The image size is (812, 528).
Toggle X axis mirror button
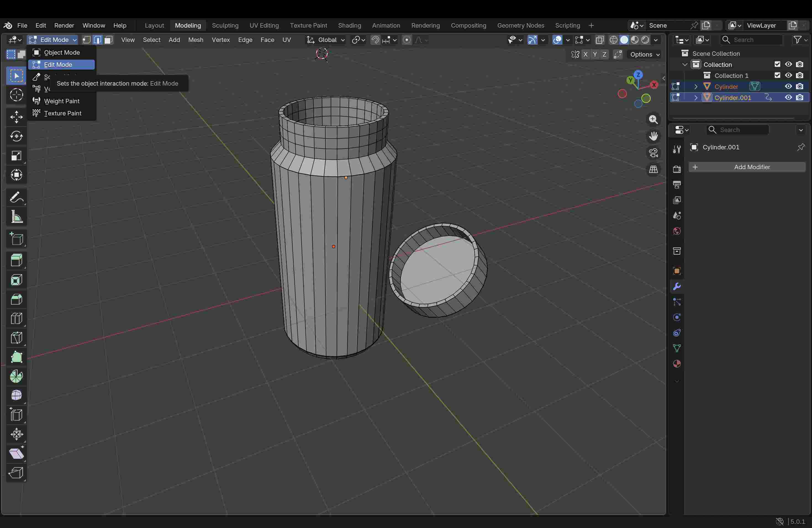click(586, 55)
